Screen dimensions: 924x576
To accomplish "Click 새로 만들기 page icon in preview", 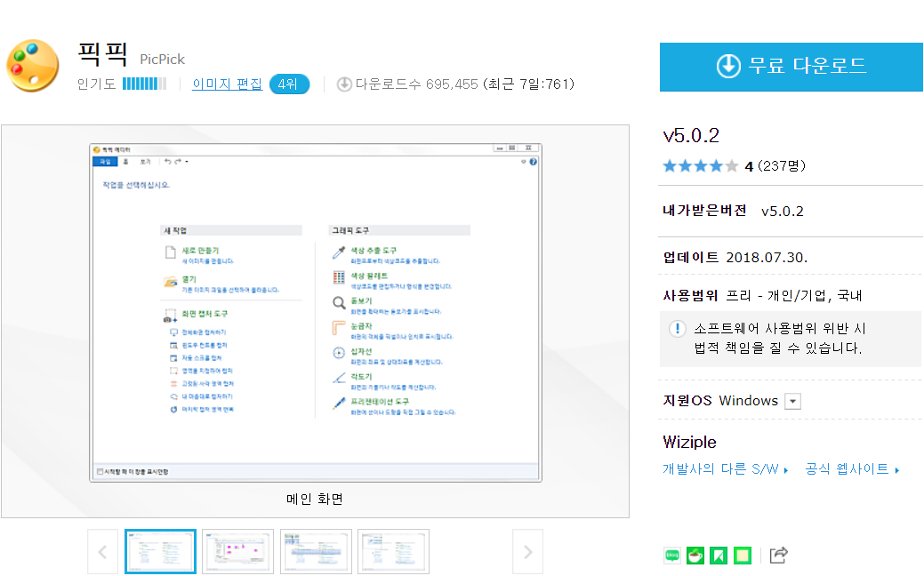I will tap(170, 252).
